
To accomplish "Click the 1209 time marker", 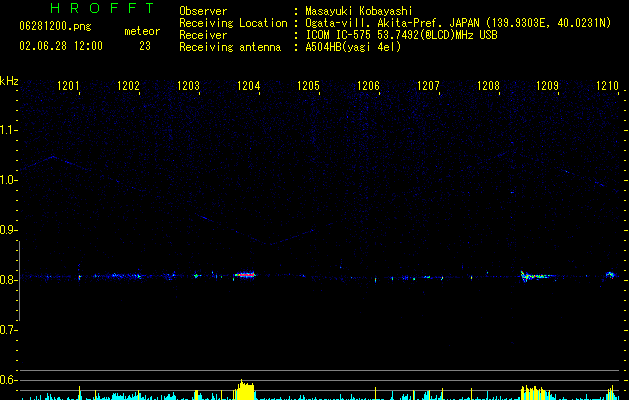I will (x=548, y=86).
